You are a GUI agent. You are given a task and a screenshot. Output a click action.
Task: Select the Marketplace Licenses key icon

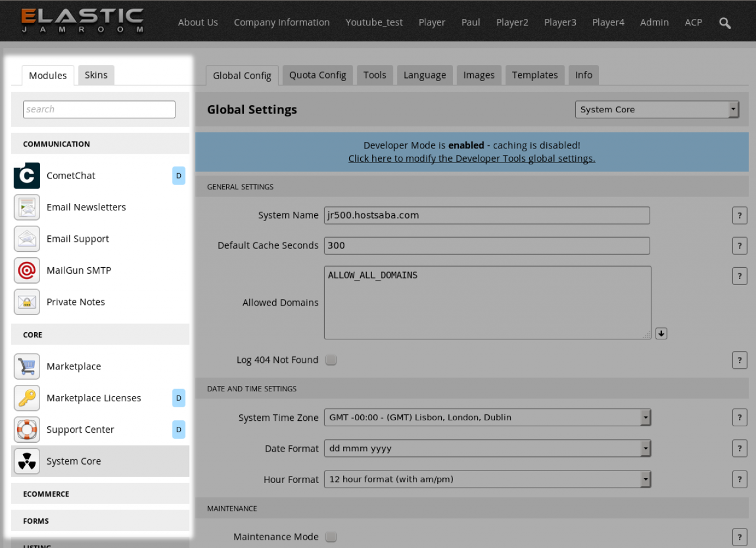tap(27, 398)
